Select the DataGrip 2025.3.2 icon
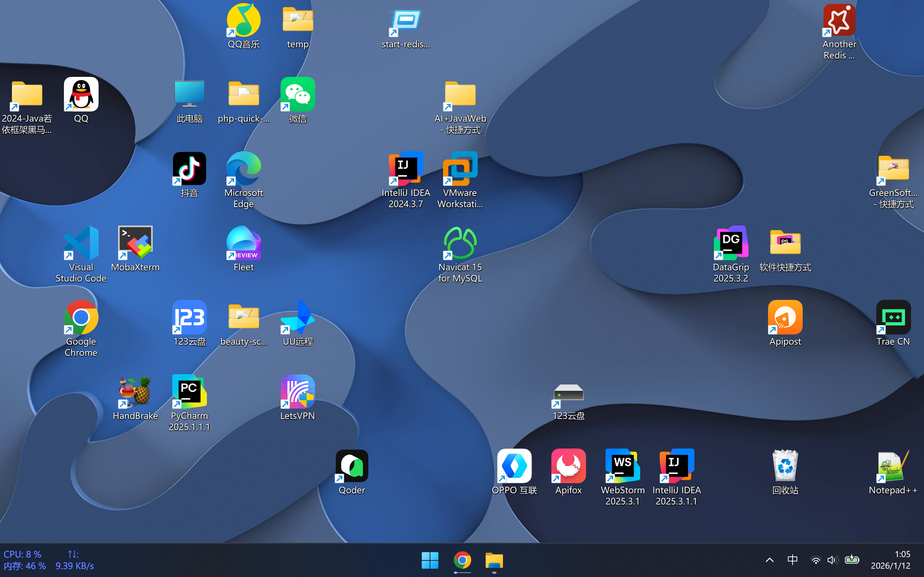924x577 pixels. [731, 243]
